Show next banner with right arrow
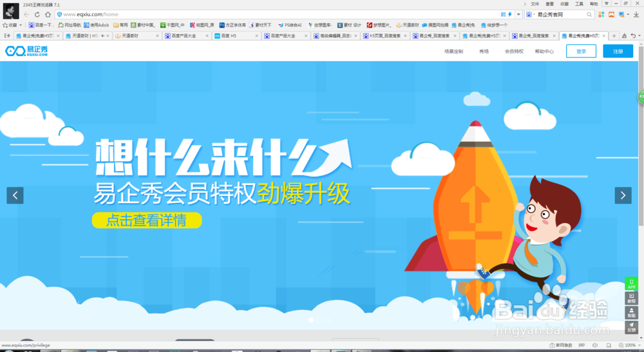The image size is (644, 352). click(623, 195)
